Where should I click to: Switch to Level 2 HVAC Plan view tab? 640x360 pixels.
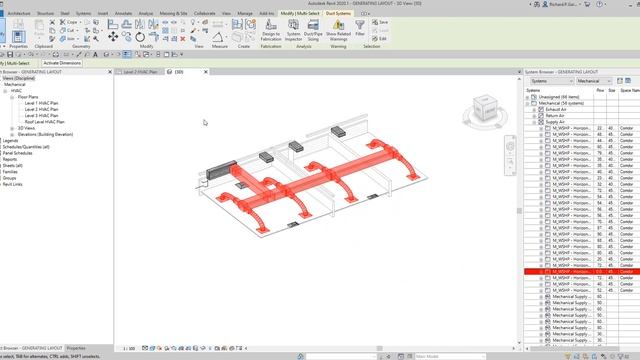click(x=140, y=72)
